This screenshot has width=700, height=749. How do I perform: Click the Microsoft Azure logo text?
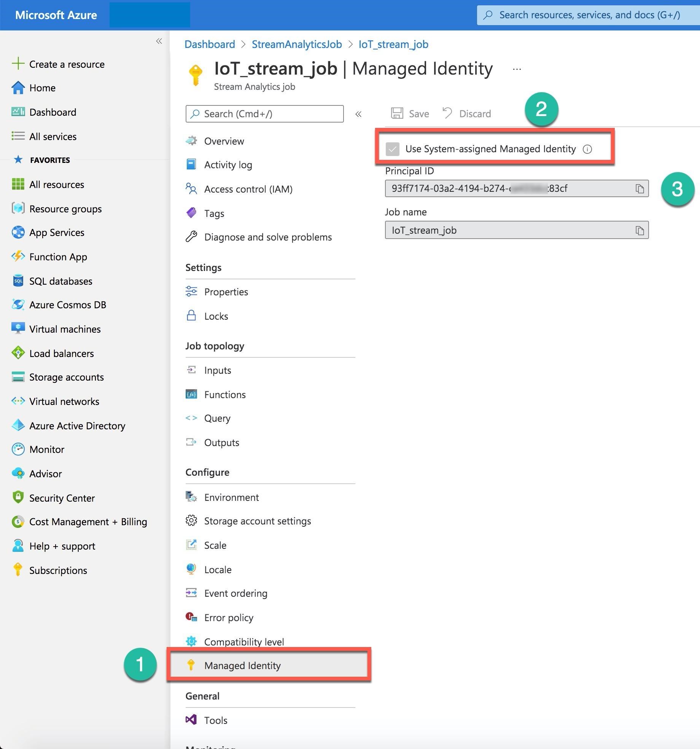[56, 15]
